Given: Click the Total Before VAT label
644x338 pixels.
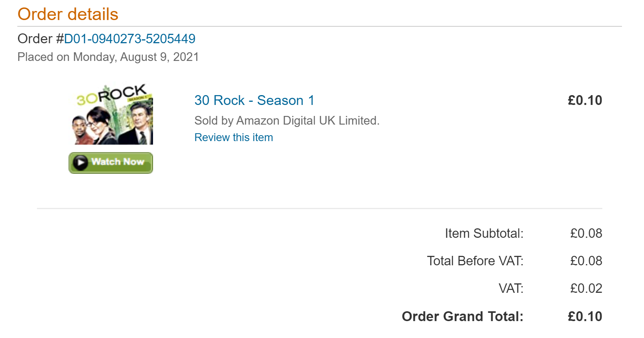Looking at the screenshot, I should click(476, 261).
